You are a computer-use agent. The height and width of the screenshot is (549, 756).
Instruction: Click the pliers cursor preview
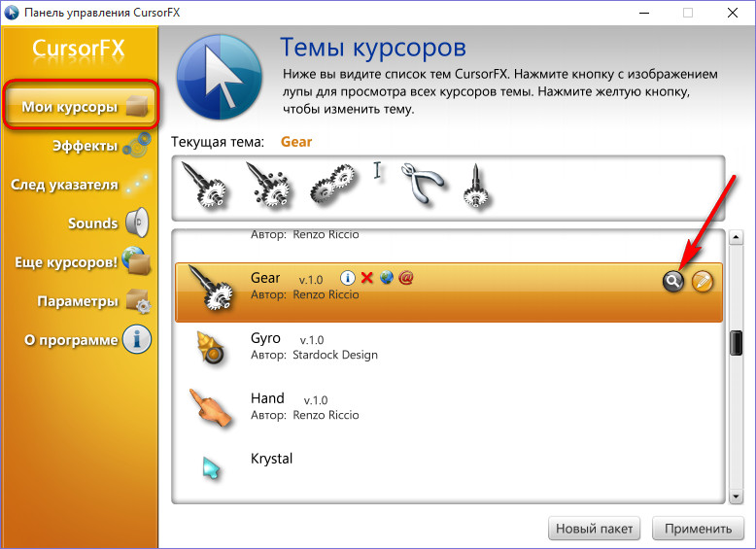click(423, 183)
